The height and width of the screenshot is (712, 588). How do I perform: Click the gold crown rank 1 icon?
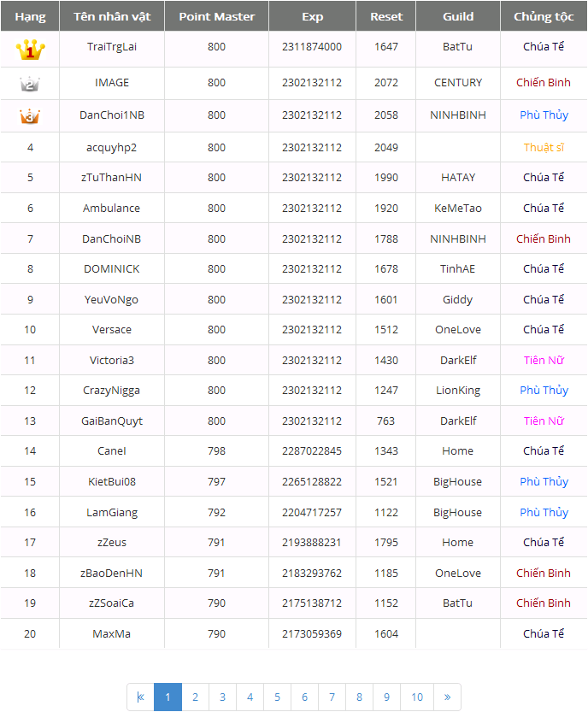[30, 50]
